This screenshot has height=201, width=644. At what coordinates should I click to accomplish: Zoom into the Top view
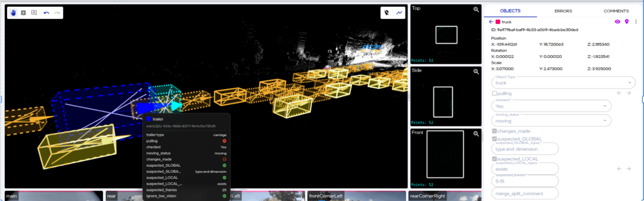pyautogui.click(x=476, y=10)
